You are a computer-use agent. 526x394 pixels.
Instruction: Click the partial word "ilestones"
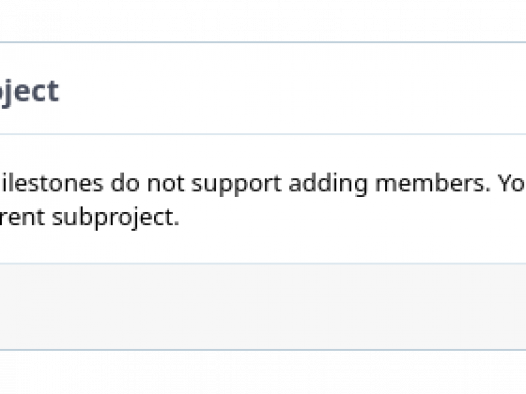tap(52, 183)
